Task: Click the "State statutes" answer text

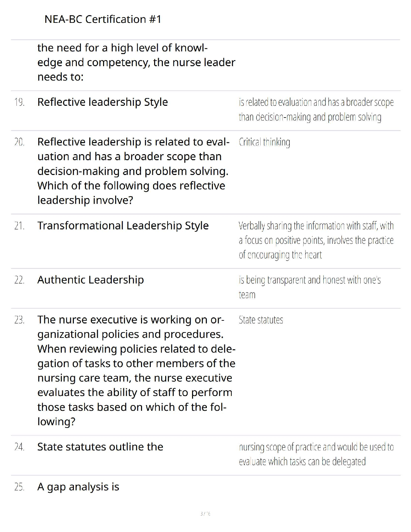Action: coord(261,320)
